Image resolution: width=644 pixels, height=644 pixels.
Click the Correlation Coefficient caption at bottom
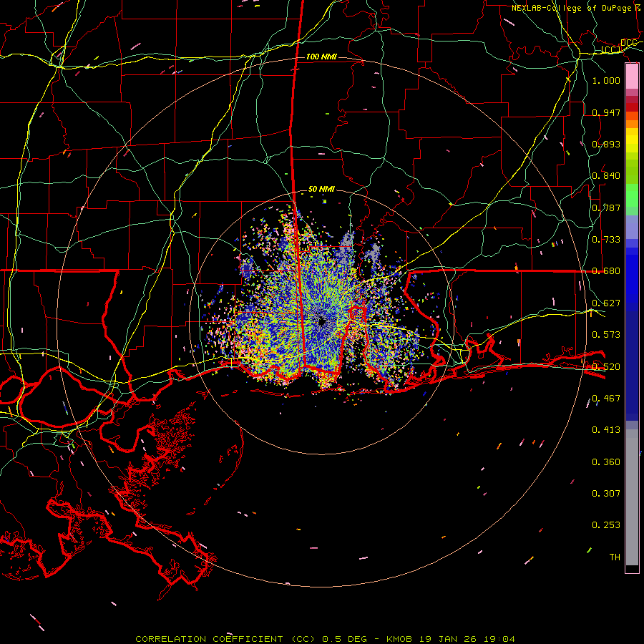coord(325,639)
